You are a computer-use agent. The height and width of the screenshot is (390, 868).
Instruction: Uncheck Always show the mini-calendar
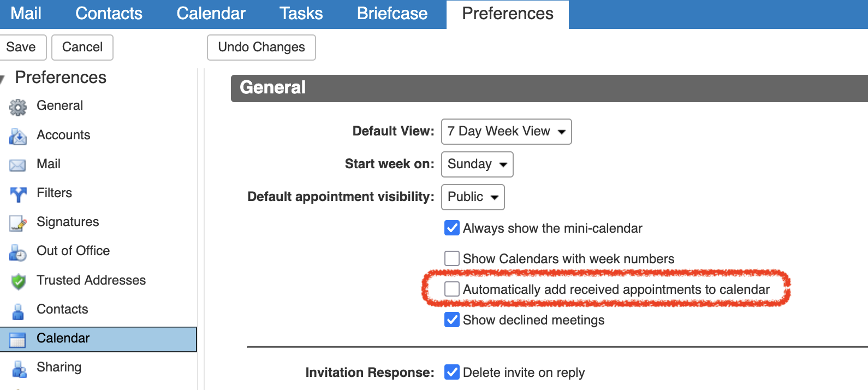452,228
